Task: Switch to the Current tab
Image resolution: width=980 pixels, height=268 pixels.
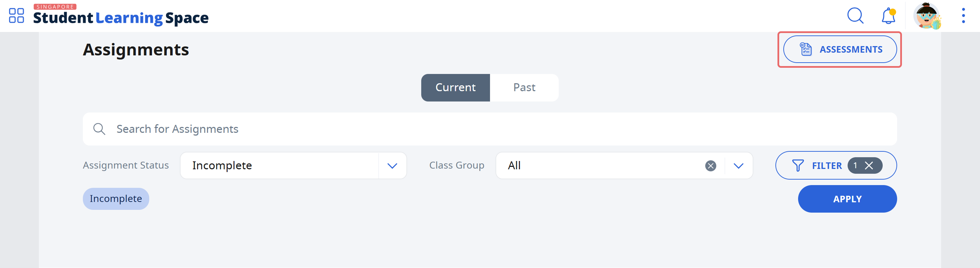Action: click(455, 88)
